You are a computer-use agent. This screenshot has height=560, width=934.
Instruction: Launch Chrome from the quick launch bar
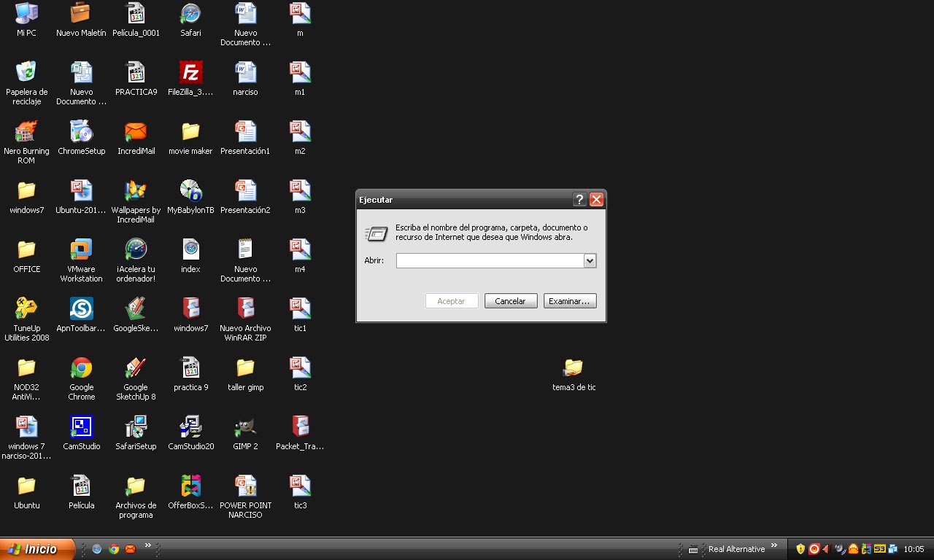click(x=114, y=549)
